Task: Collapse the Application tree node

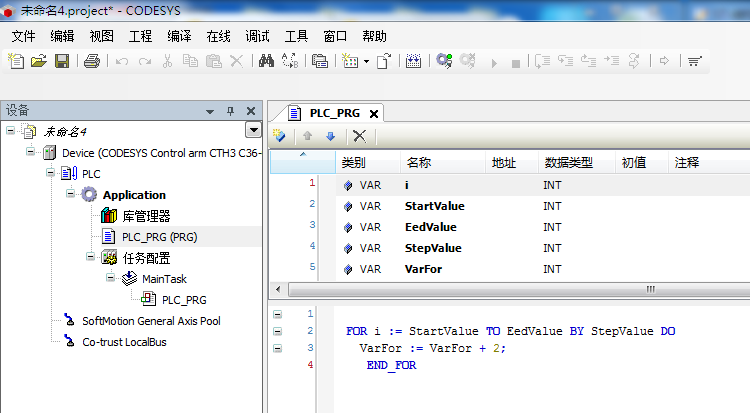Action: point(70,193)
